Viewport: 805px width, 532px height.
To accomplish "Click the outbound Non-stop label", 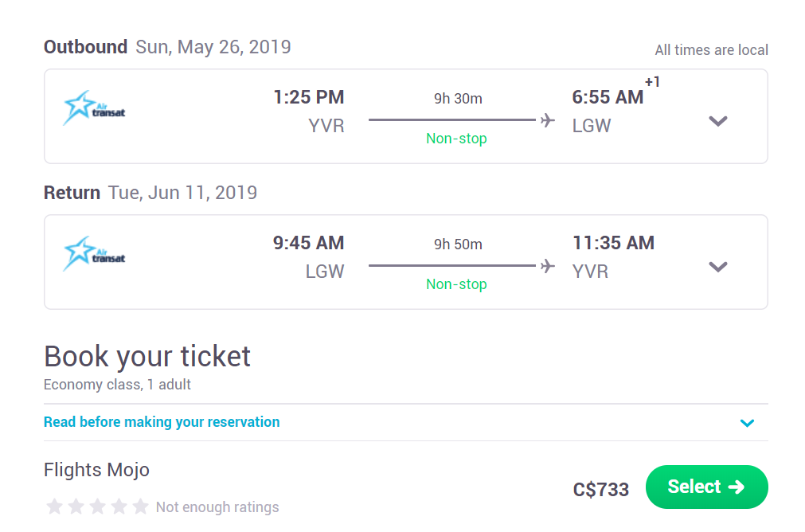I will coord(456,139).
